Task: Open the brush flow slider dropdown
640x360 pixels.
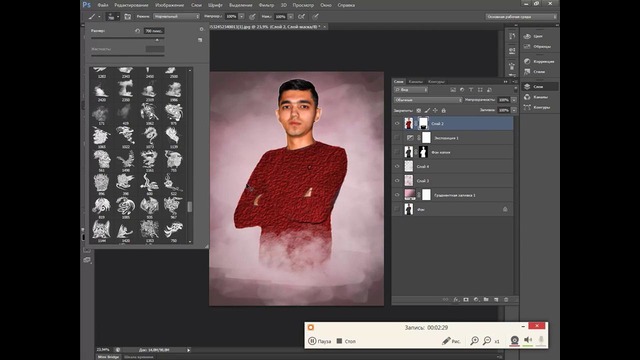Action: point(291,16)
